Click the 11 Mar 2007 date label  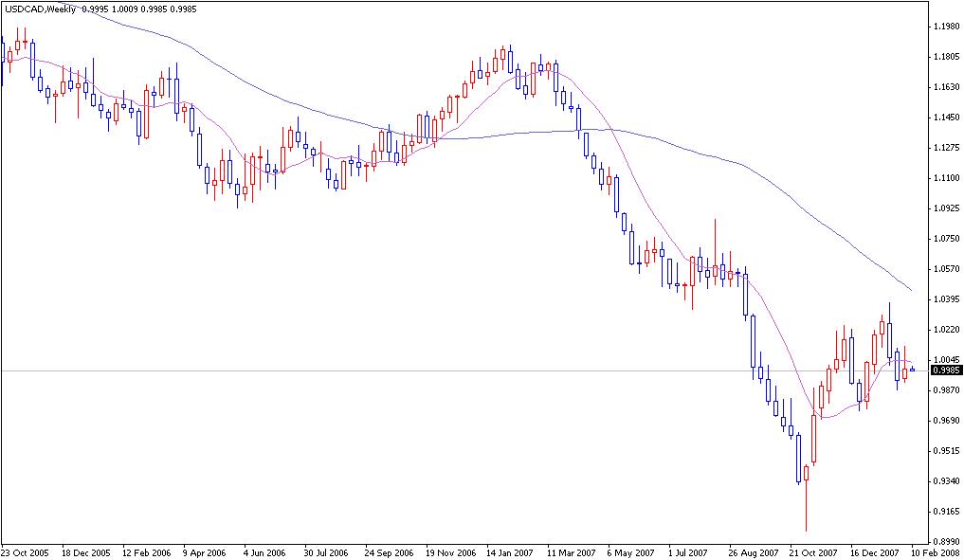pyautogui.click(x=572, y=552)
